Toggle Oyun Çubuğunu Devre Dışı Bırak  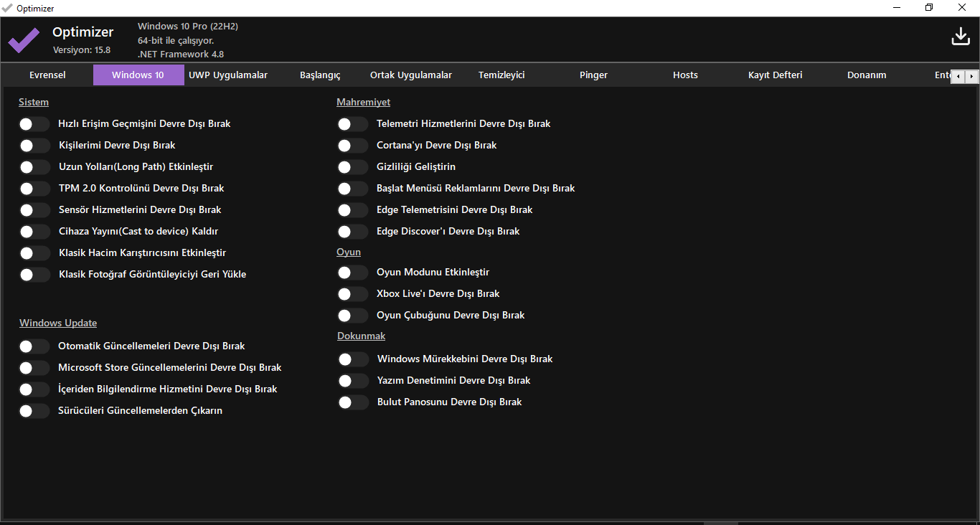[353, 316]
